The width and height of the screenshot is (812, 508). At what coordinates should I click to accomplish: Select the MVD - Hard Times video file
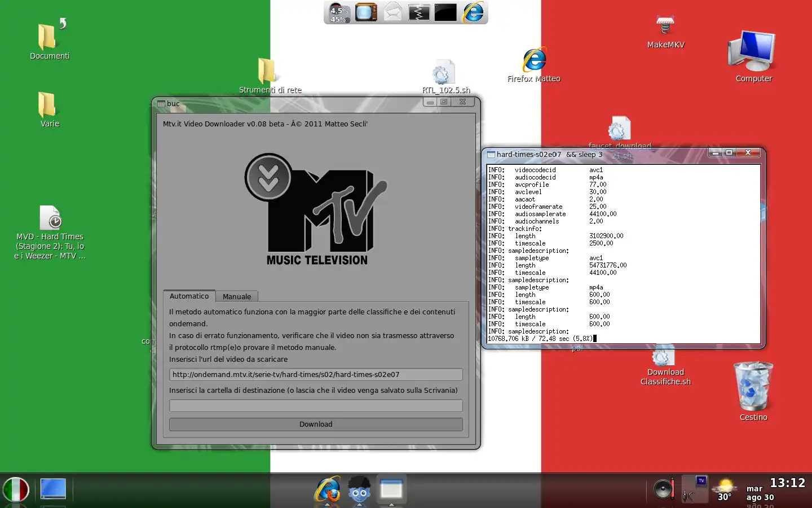tap(50, 233)
